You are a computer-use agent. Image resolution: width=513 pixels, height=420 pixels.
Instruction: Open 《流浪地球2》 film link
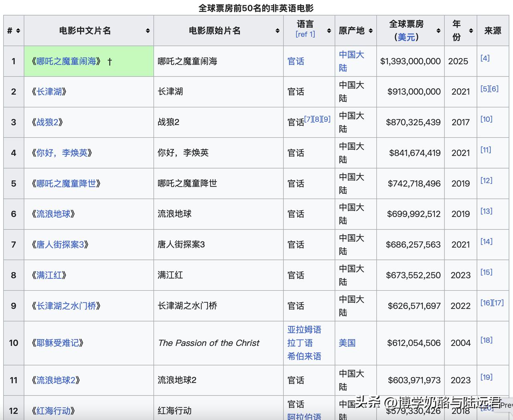56,380
